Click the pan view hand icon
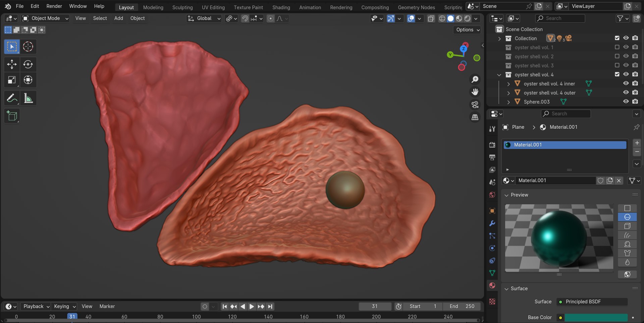644x323 pixels. click(475, 92)
